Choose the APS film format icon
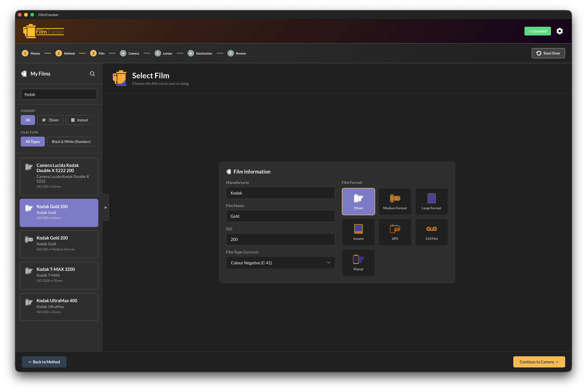The image size is (587, 392). 395,232
